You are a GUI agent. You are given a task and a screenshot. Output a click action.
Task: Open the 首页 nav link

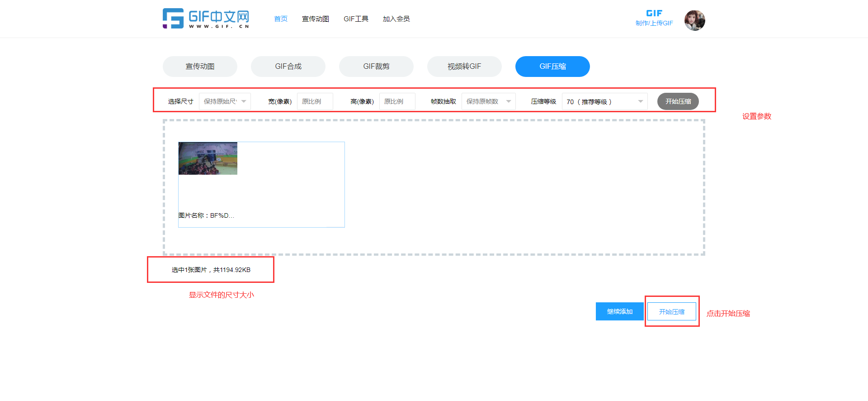point(281,19)
